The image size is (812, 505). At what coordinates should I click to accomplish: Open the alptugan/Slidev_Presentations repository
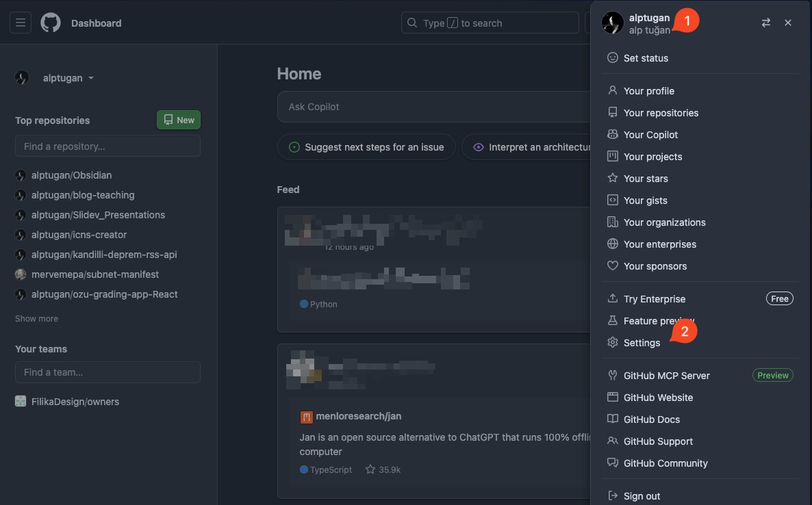[x=99, y=215]
